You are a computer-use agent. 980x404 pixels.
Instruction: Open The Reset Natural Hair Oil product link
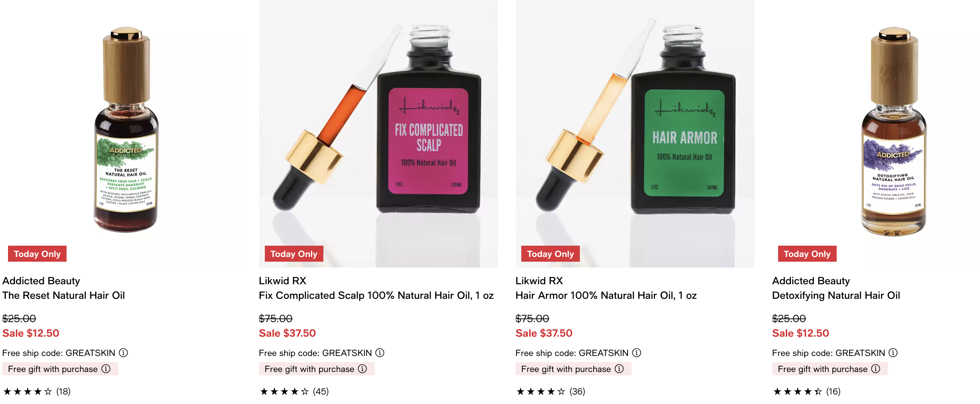pyautogui.click(x=64, y=296)
